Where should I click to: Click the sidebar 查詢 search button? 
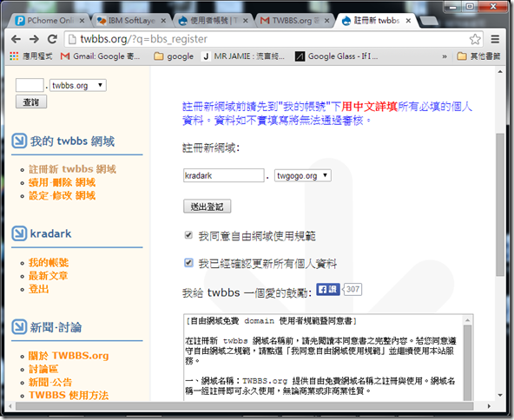click(x=31, y=102)
